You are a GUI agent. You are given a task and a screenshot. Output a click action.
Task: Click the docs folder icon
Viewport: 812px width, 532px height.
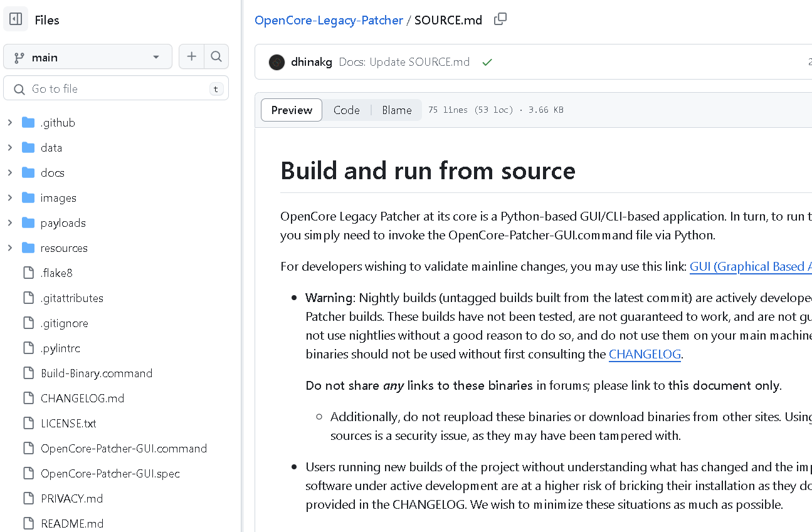click(28, 172)
